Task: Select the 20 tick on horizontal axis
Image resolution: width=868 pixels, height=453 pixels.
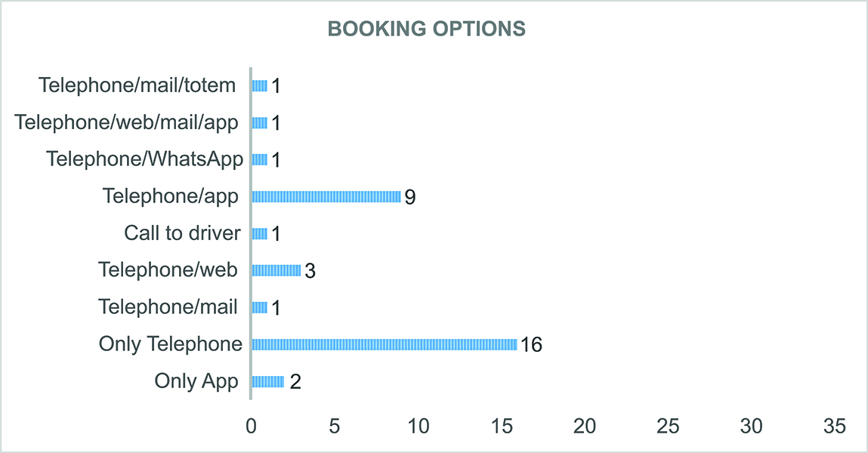Action: 585,427
